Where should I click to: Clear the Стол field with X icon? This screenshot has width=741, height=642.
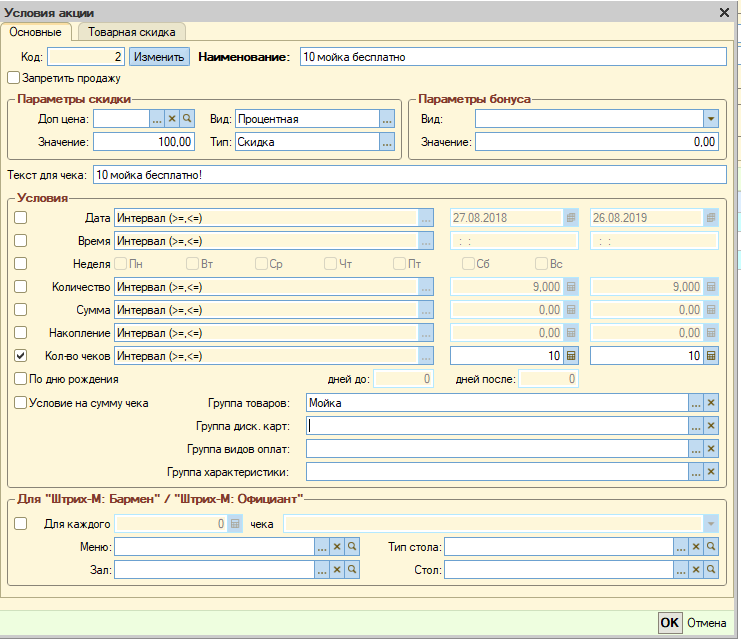click(x=696, y=569)
